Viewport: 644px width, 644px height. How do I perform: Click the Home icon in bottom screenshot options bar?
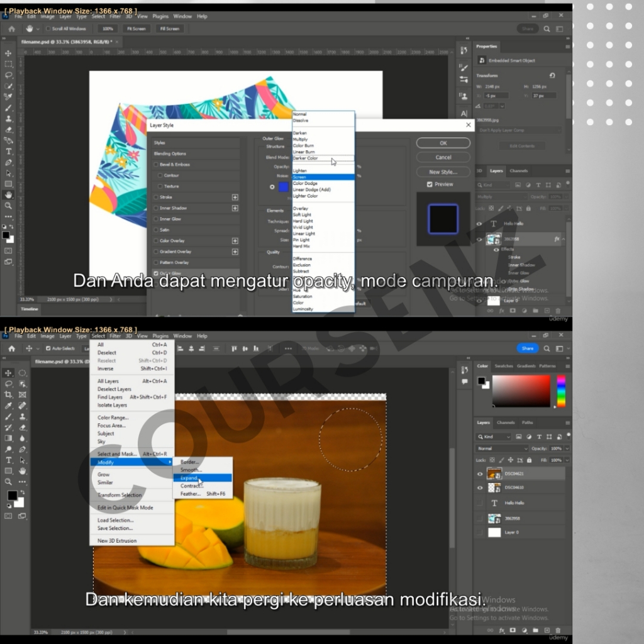11,348
